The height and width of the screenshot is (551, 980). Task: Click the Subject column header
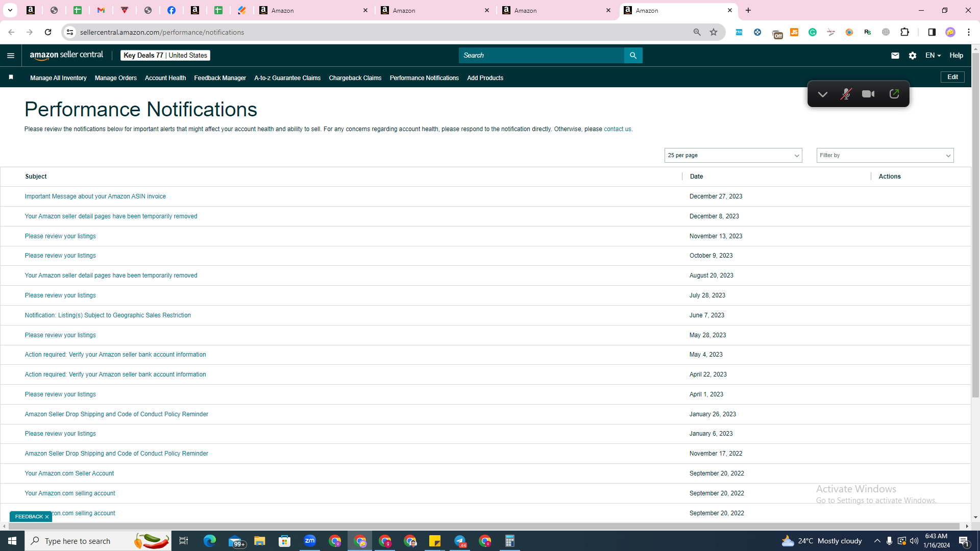[x=36, y=177]
